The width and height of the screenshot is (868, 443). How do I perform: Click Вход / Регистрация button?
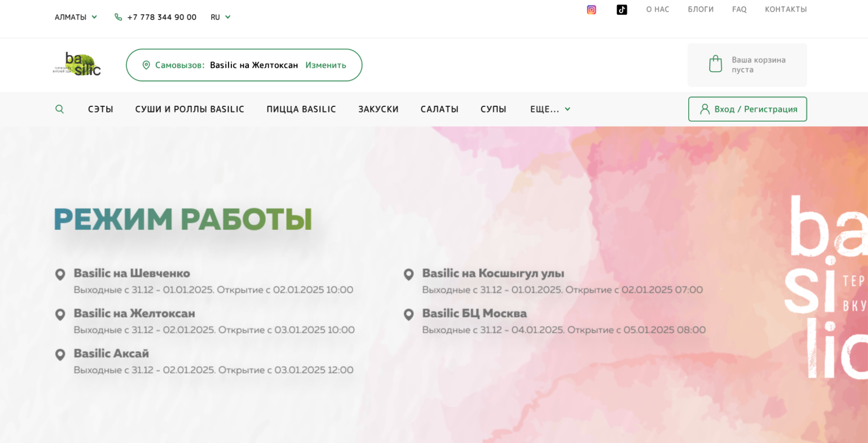click(748, 109)
